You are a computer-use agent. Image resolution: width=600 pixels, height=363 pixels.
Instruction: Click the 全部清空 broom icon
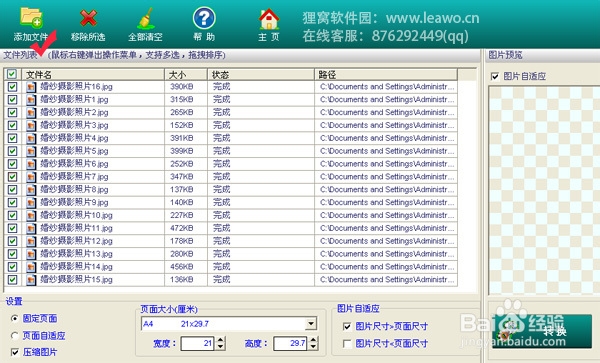click(x=146, y=18)
